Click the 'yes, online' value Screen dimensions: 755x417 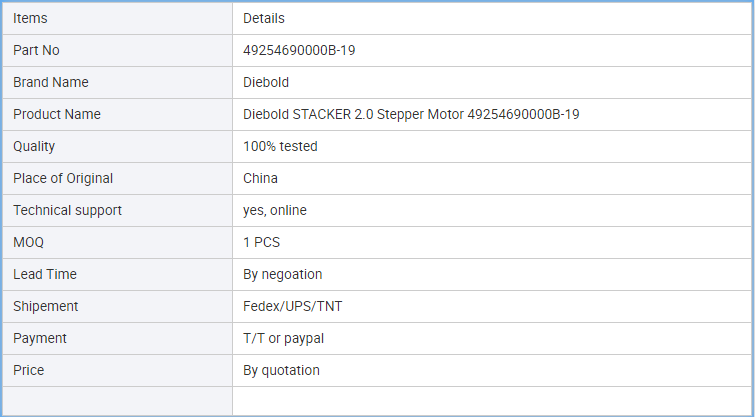coord(275,210)
